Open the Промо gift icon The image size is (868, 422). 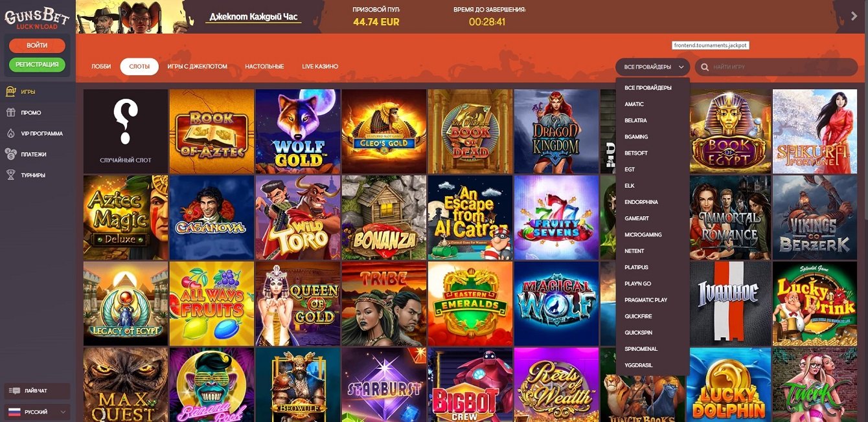tap(10, 113)
